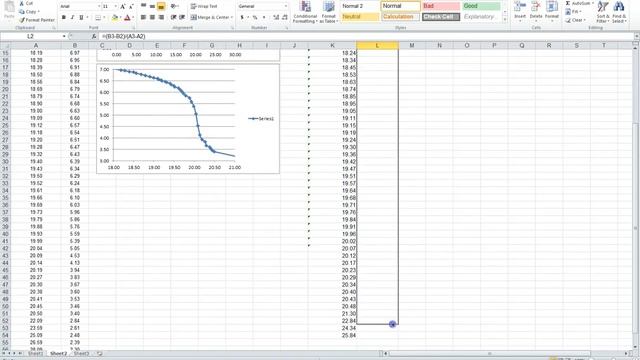Expand the cell styles gallery

[505, 19]
